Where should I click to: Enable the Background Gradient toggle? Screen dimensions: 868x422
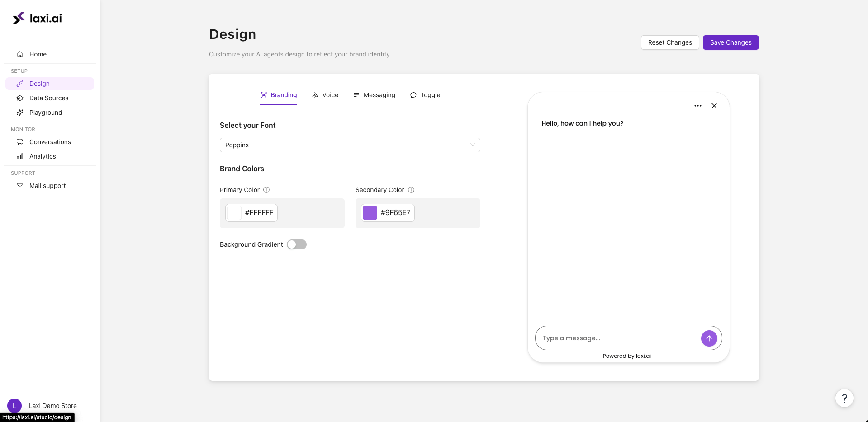point(297,244)
